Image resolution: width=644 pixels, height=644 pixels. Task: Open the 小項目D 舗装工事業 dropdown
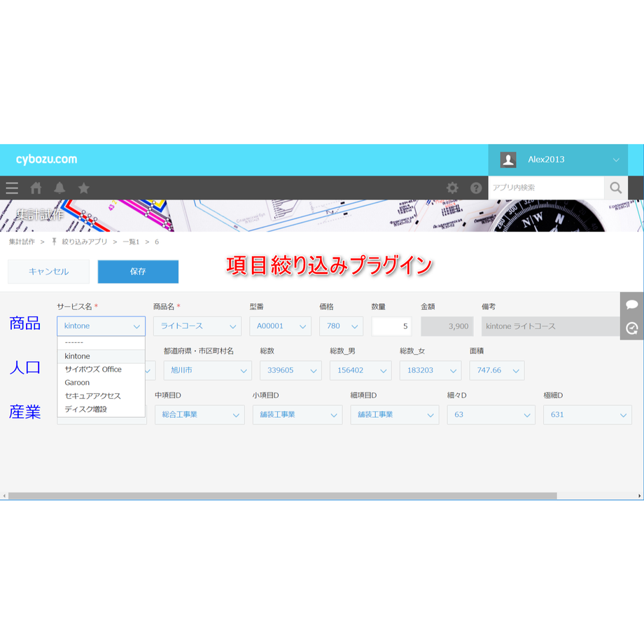(297, 415)
